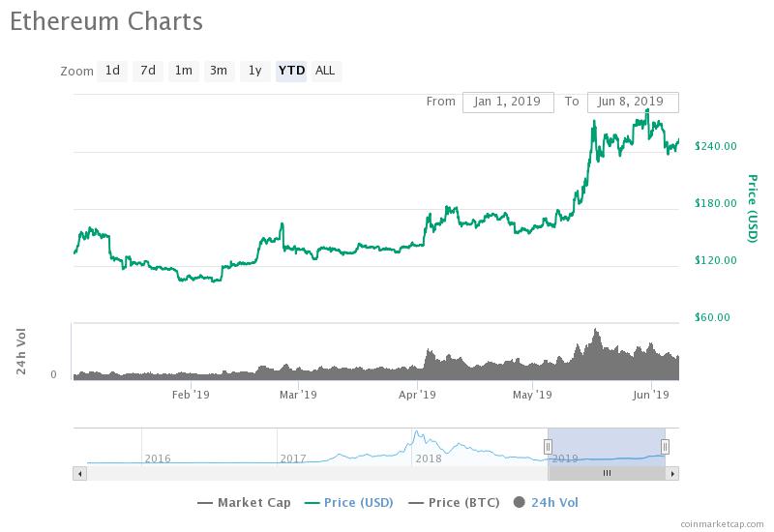Choose the YTD zoom option
This screenshot has height=532, width=774.
tap(291, 71)
